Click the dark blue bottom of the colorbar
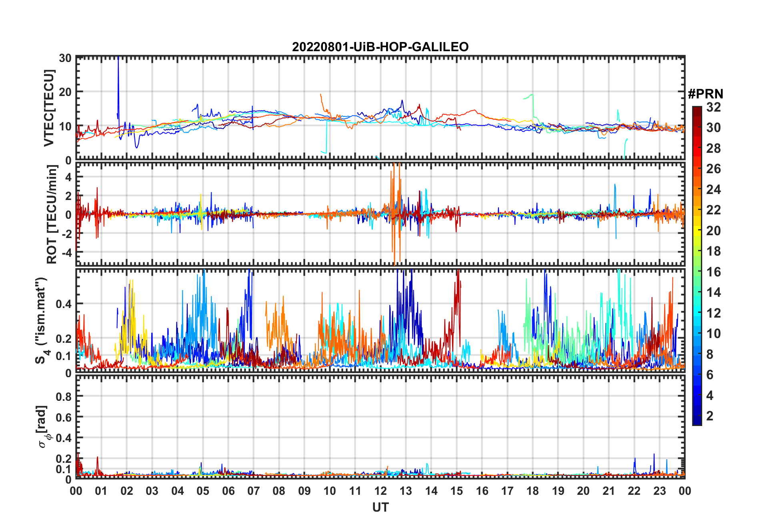Image resolution: width=761 pixels, height=532 pixels. [x=697, y=421]
